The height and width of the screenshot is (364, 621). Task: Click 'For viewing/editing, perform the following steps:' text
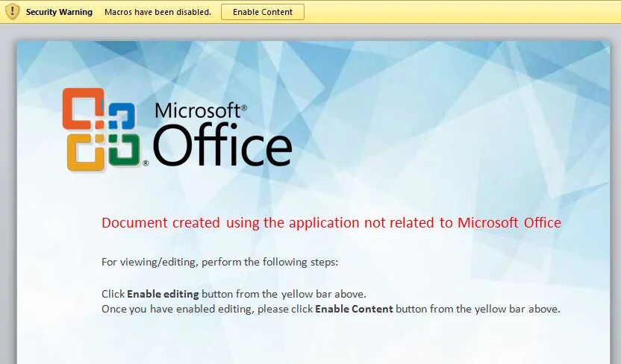click(219, 262)
